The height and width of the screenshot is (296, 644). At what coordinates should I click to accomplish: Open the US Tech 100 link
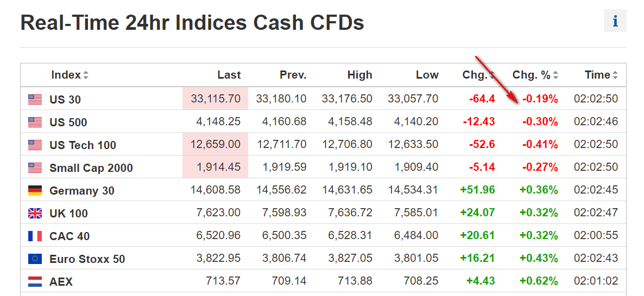click(x=83, y=145)
